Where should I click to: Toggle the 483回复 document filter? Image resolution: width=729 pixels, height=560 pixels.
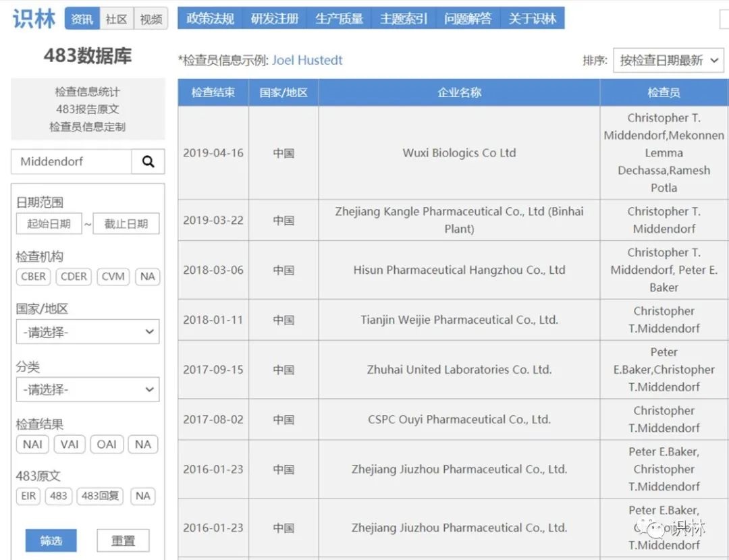[x=100, y=496]
